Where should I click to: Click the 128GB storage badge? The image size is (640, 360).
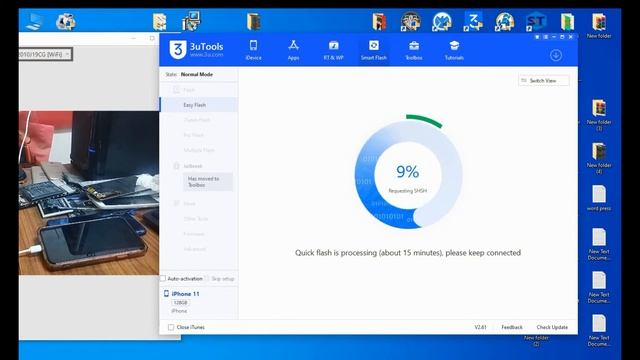pos(180,302)
